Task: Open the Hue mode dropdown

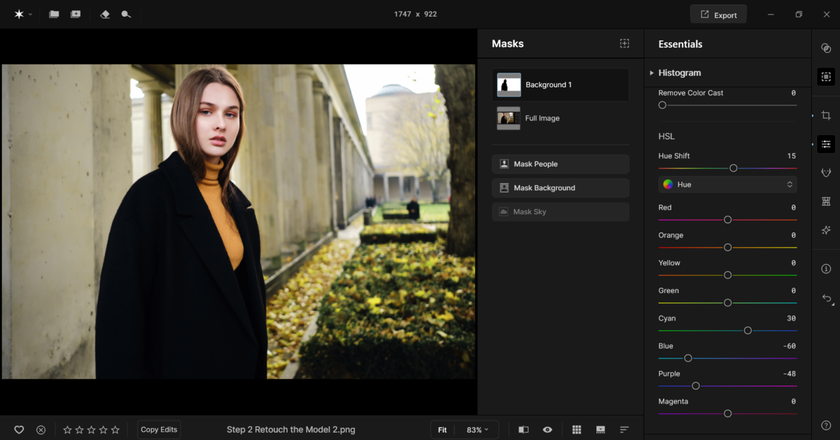Action: pyautogui.click(x=728, y=184)
